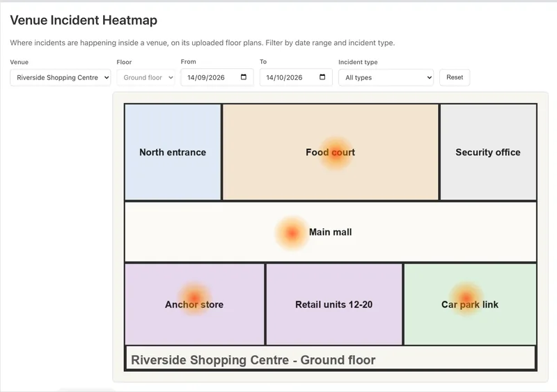Click the Floor field label
The width and height of the screenshot is (557, 392).
pos(124,62)
